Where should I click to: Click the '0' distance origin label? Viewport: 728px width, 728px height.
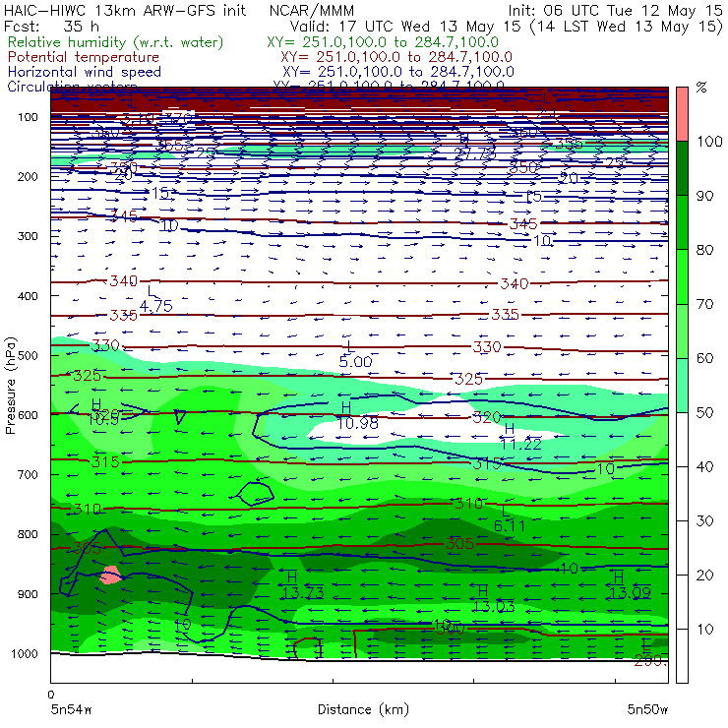click(x=51, y=695)
